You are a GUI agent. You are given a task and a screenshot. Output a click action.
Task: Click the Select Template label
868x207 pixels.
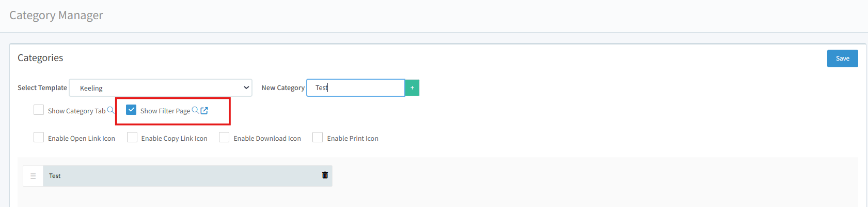pyautogui.click(x=42, y=88)
